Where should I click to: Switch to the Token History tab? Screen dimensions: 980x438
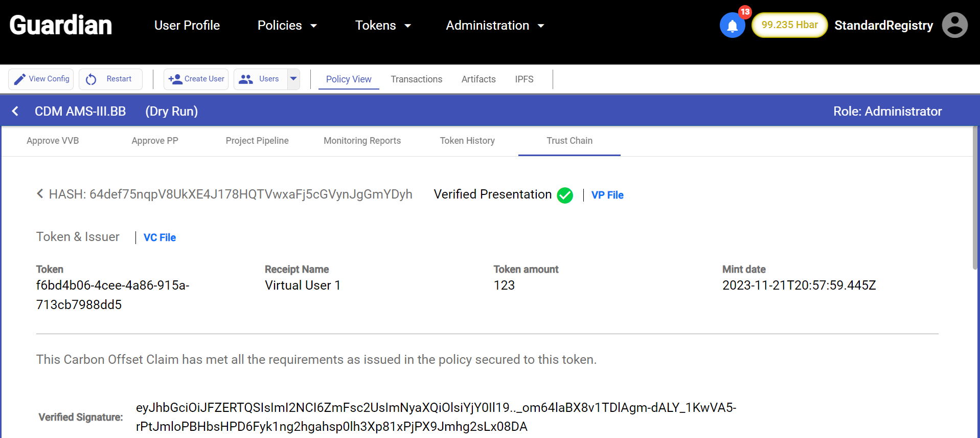click(x=467, y=141)
